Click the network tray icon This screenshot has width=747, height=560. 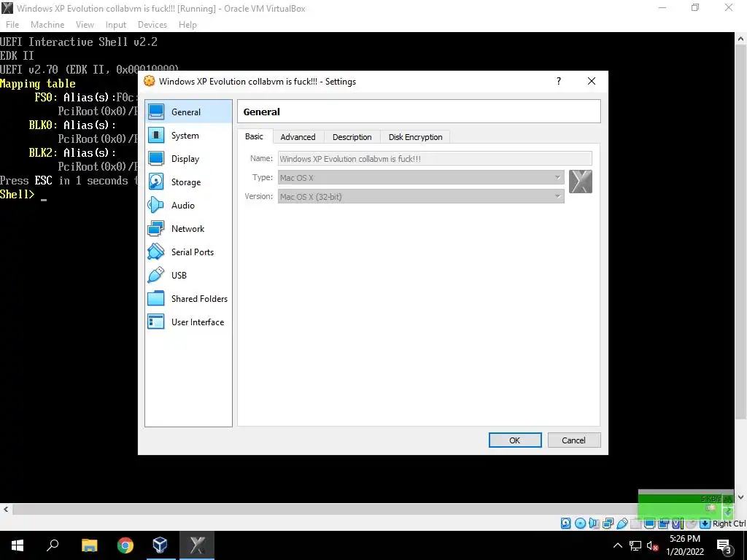coord(635,545)
